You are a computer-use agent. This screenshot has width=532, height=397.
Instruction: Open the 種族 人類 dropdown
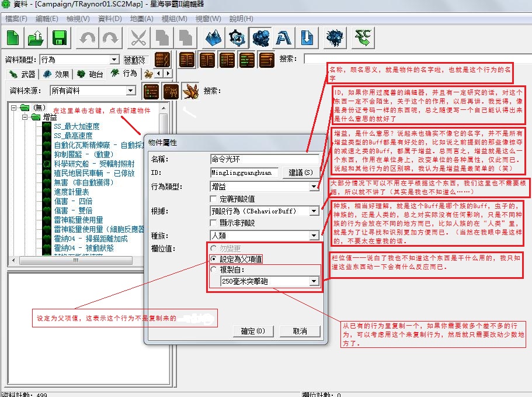click(314, 235)
